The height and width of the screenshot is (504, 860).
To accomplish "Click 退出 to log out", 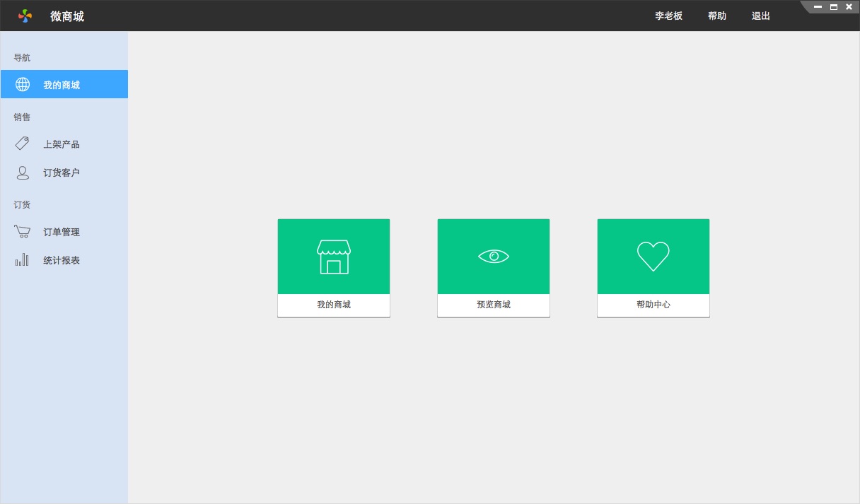I will pos(761,16).
